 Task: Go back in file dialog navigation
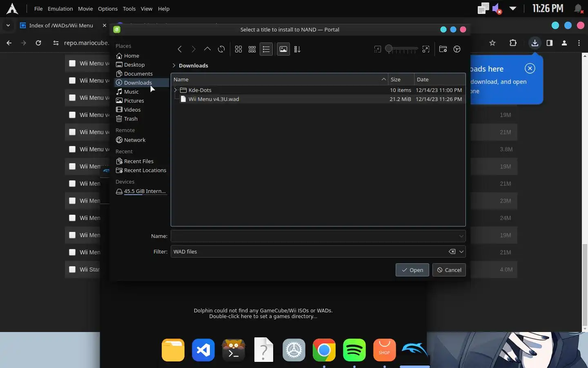(180, 49)
